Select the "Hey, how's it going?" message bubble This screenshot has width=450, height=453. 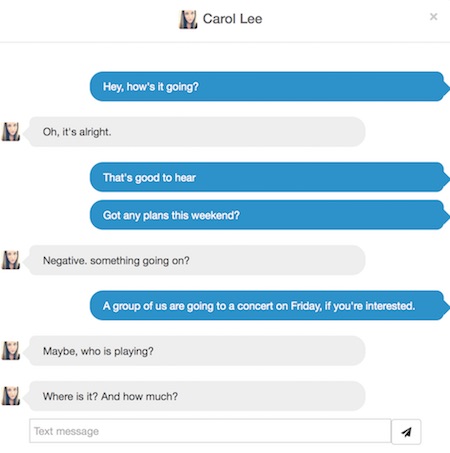269,87
